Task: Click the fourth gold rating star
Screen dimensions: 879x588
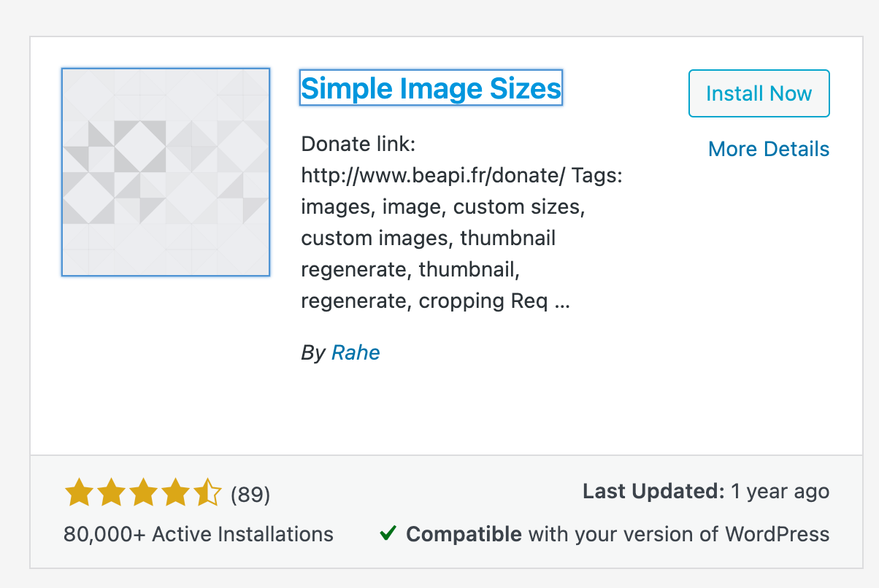Action: pyautogui.click(x=176, y=492)
